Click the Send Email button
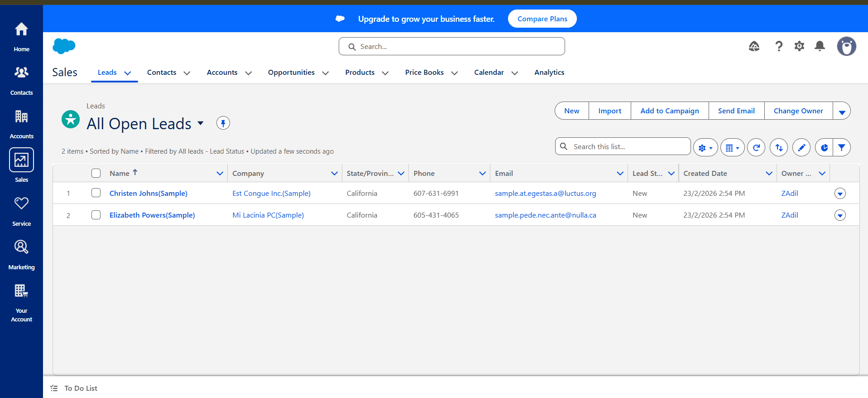Viewport: 868px width, 398px height. (736, 111)
